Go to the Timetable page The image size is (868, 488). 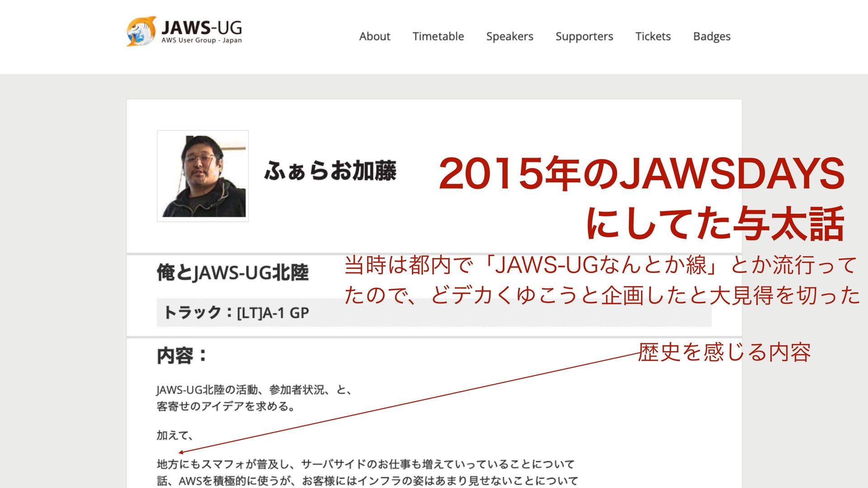pos(438,36)
